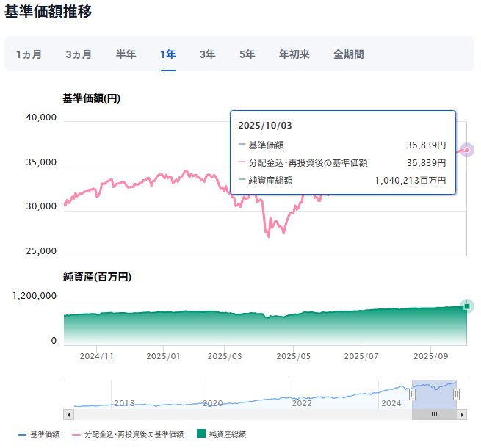481x448 pixels.
Task: Switch chart to 3年 range
Action: [x=207, y=54]
